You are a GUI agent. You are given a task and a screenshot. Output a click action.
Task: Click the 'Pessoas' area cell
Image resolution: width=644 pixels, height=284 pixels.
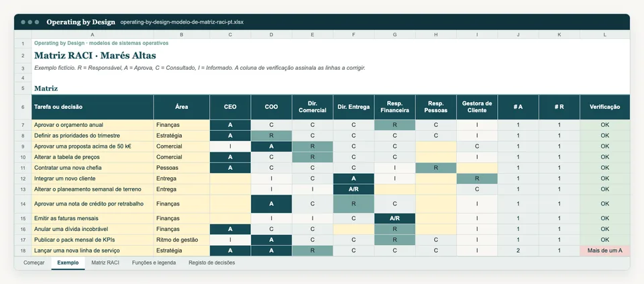182,168
